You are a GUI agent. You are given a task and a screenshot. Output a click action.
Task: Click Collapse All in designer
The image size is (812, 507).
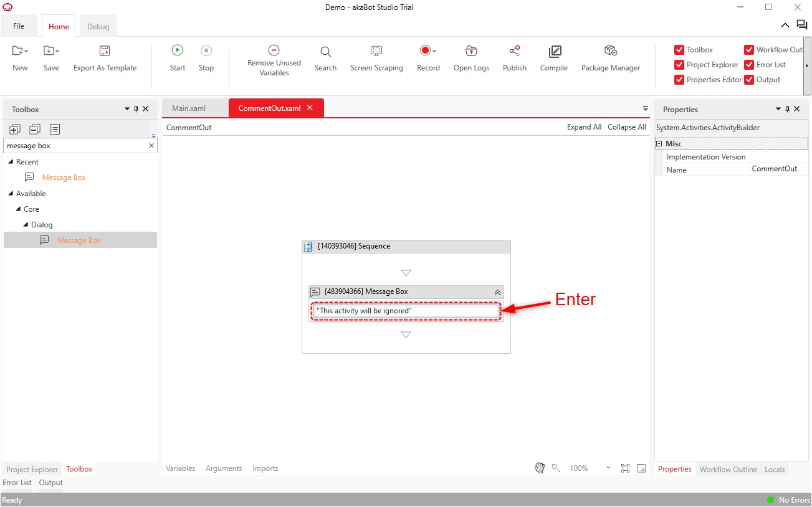(x=627, y=127)
